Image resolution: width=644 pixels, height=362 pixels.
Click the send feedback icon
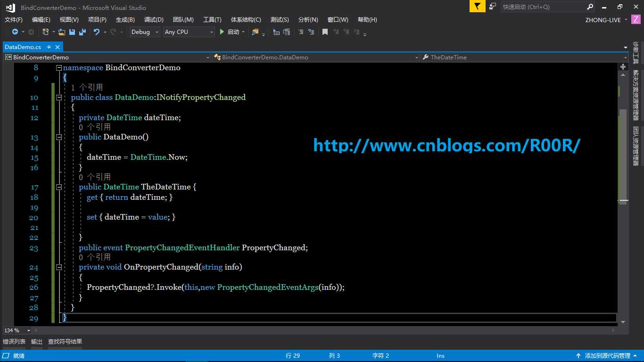pos(493,7)
